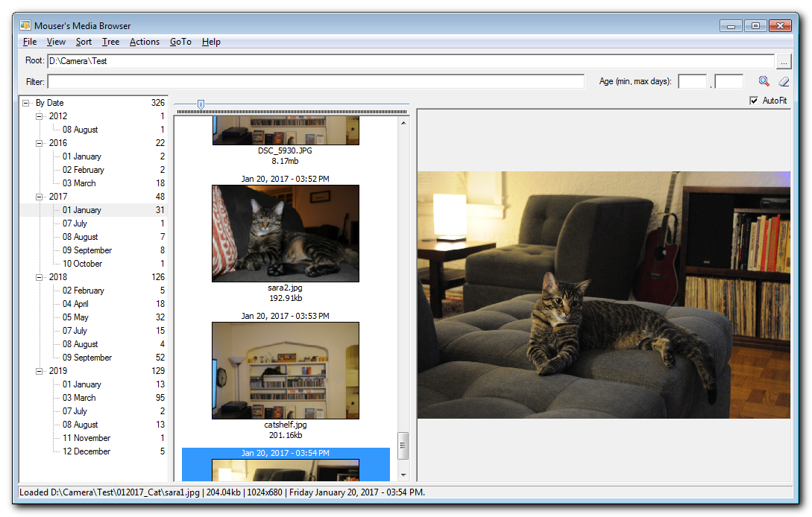Viewport: 812px width, 517px height.
Task: Click the maximum age days field
Action: pos(729,81)
